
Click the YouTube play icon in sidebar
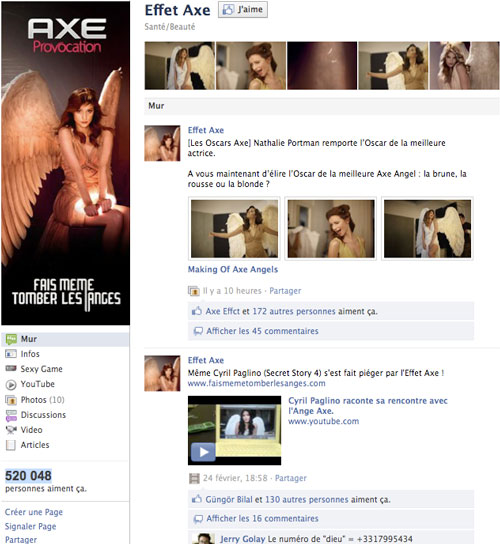pos(11,384)
